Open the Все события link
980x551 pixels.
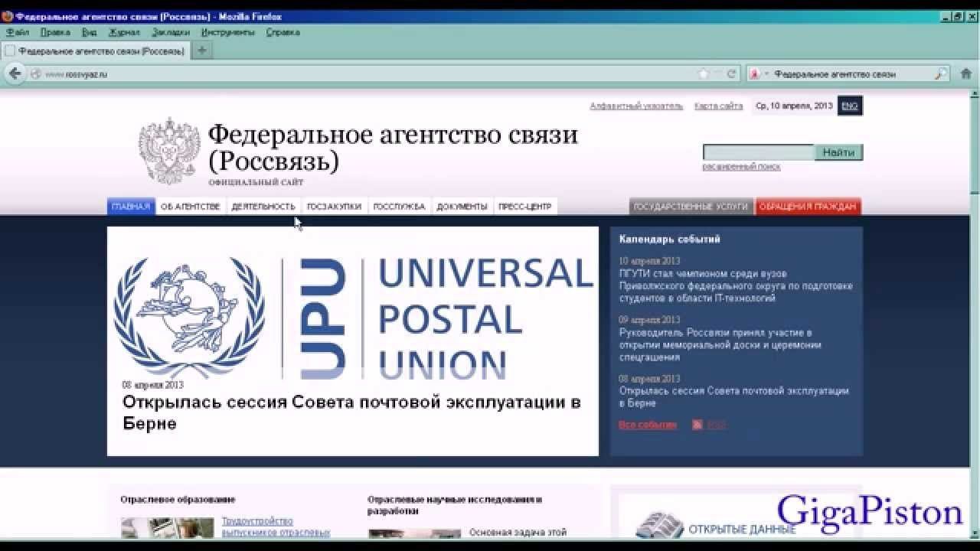pyautogui.click(x=647, y=425)
